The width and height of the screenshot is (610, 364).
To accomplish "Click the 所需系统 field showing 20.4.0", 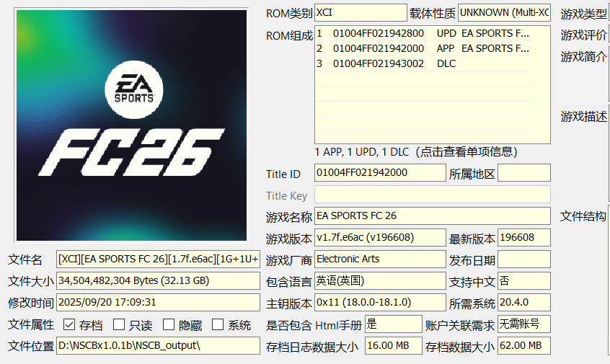I will coord(523,303).
